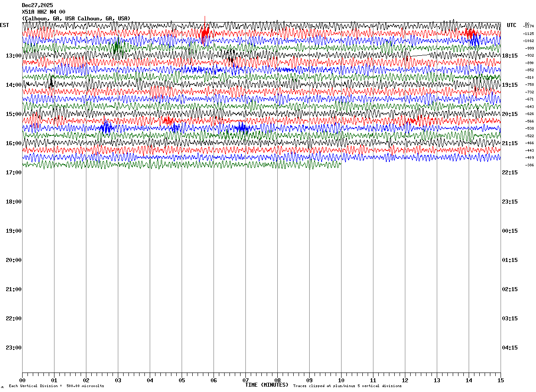Click the 21:15 UTC time label
Screen dimensions: 536x392
coord(510,143)
